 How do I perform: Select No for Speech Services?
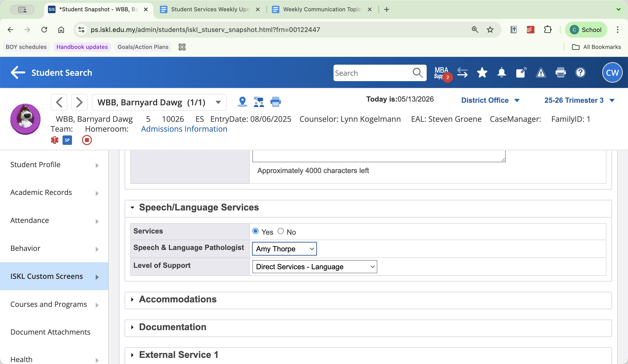pos(281,231)
